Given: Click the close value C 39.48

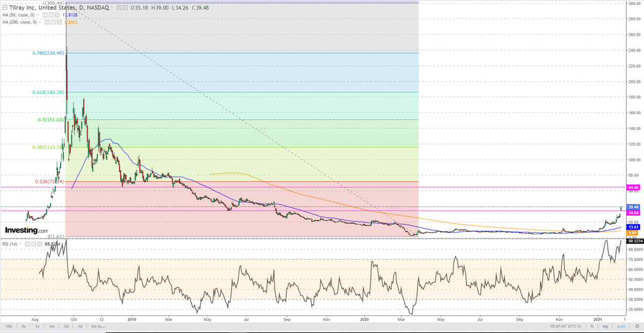Looking at the screenshot, I should pyautogui.click(x=200, y=8).
